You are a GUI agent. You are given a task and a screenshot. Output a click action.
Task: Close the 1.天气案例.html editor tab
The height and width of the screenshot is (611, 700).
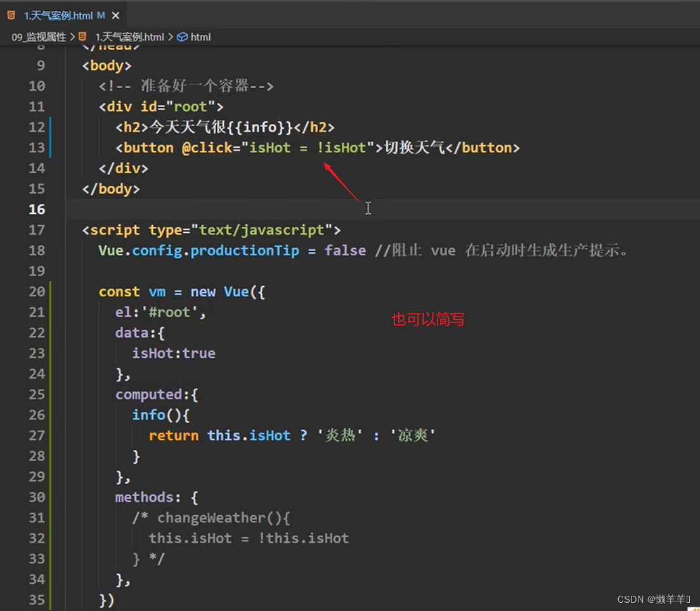[115, 16]
